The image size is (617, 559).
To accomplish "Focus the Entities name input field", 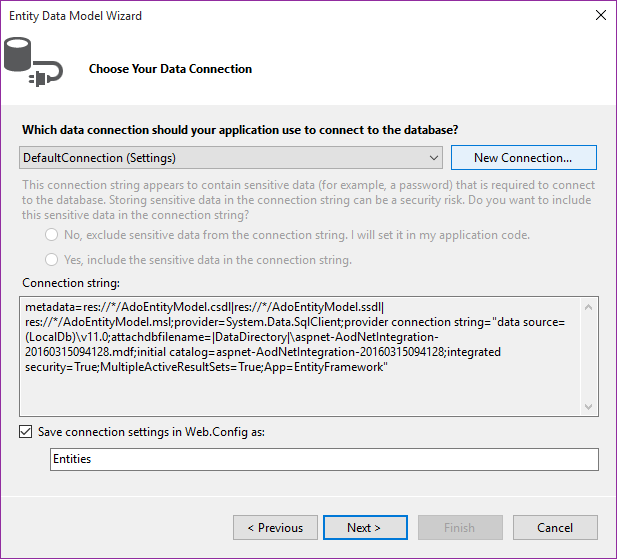I will coord(324,459).
